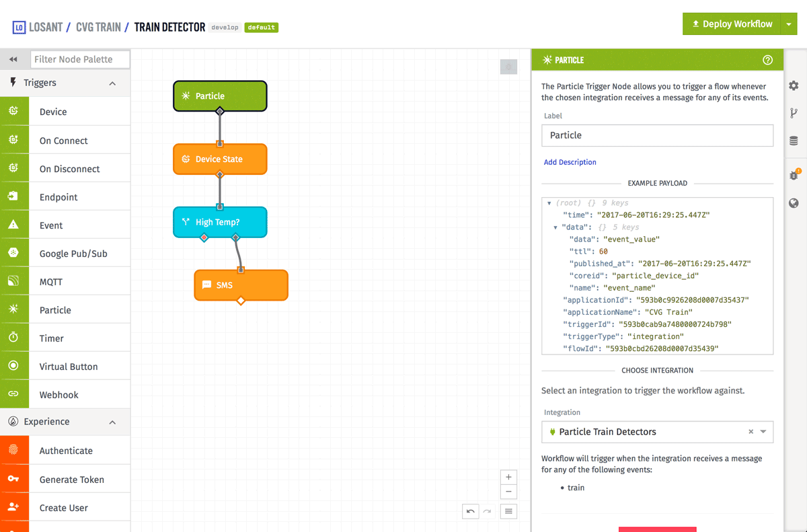Zoom in on the workflow canvas
This screenshot has height=532, width=807.
[x=509, y=477]
